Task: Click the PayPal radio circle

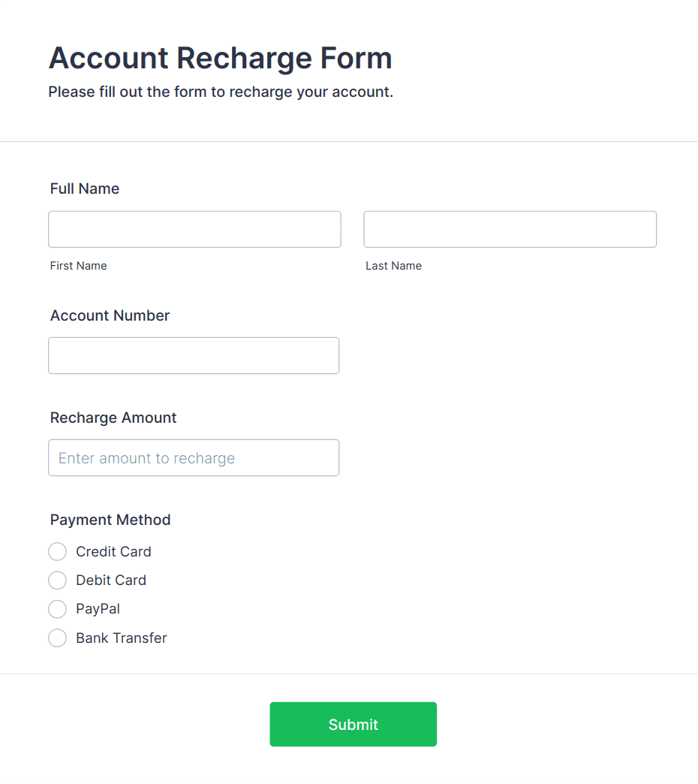Action: [x=57, y=609]
